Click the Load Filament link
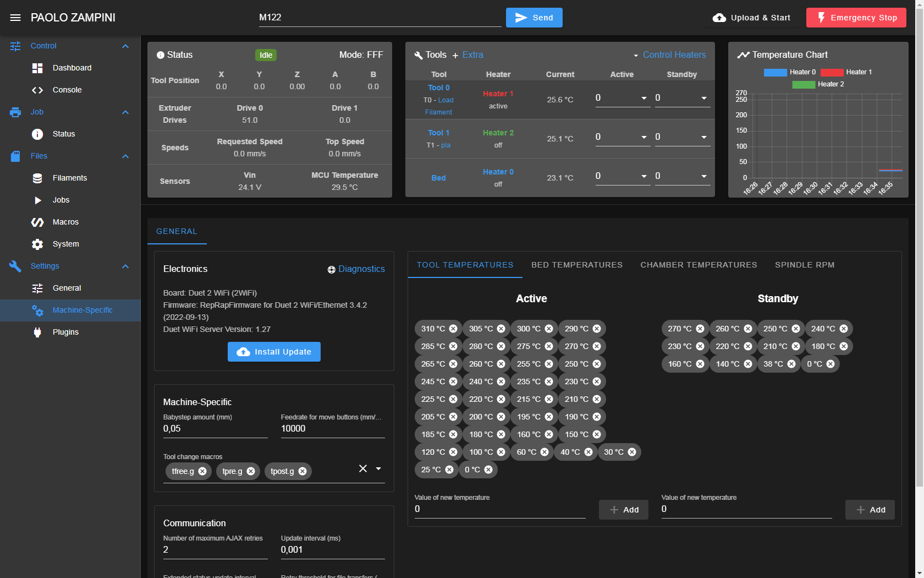Screen dimensions: 924x578 pyautogui.click(x=439, y=106)
